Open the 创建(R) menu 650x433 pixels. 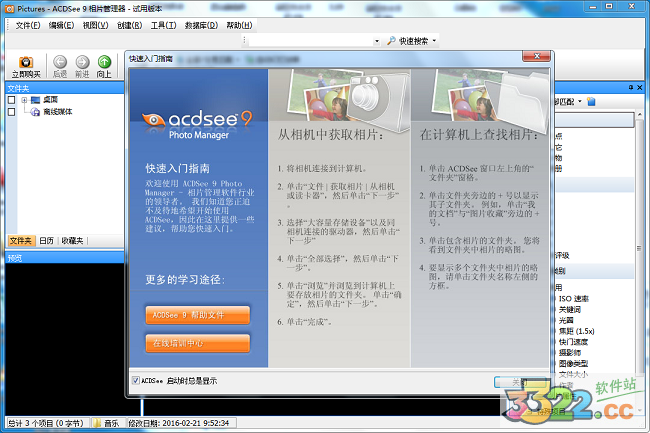pyautogui.click(x=129, y=26)
